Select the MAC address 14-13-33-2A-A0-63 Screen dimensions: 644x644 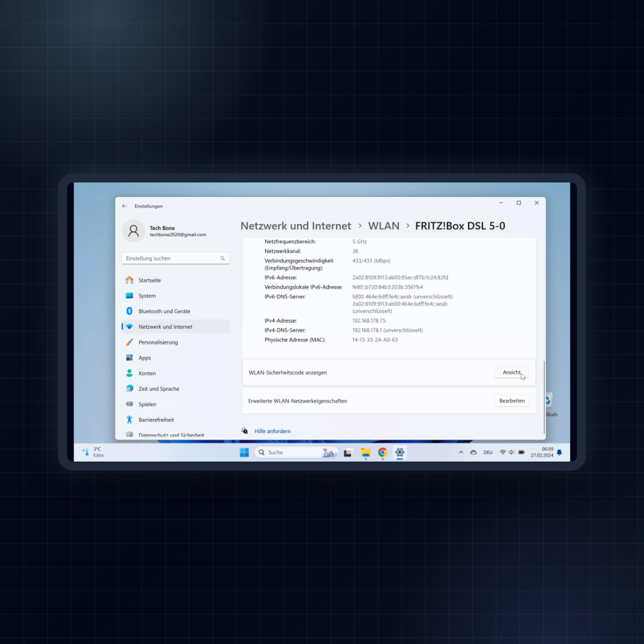375,340
